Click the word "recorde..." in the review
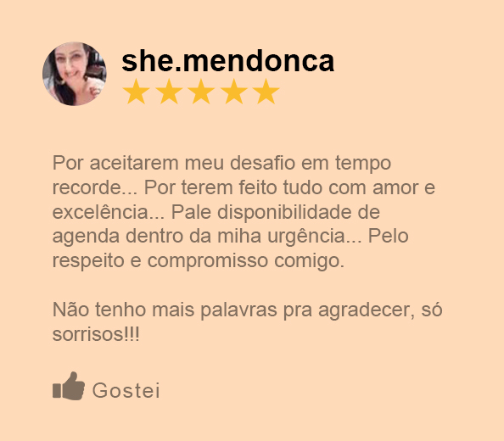 (x=95, y=187)
